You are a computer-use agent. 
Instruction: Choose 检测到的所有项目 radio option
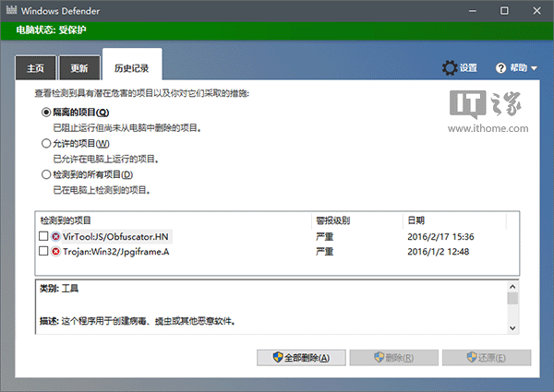click(46, 174)
